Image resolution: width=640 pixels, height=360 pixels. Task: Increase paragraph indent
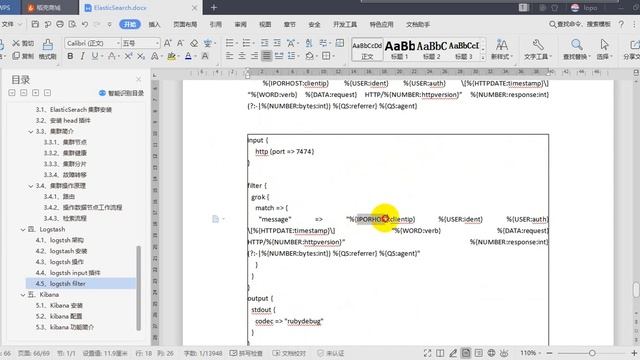pos(277,43)
